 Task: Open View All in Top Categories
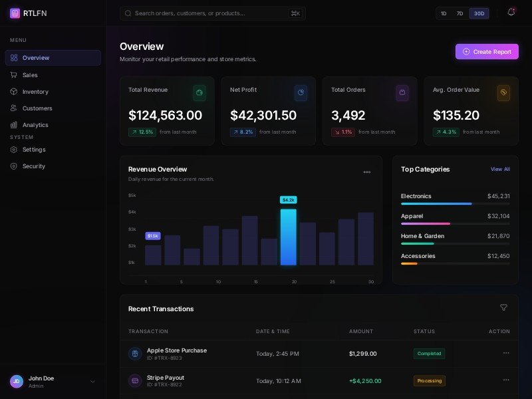click(500, 170)
